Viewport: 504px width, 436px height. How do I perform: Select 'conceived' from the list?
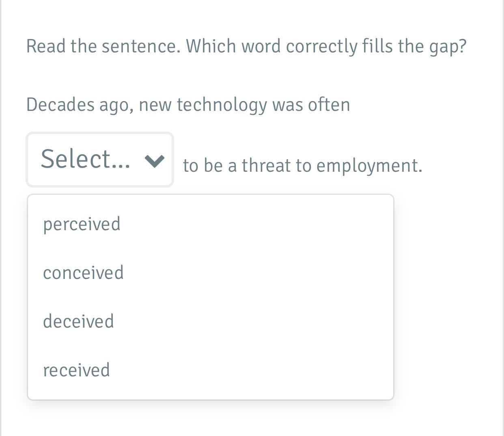(x=83, y=272)
